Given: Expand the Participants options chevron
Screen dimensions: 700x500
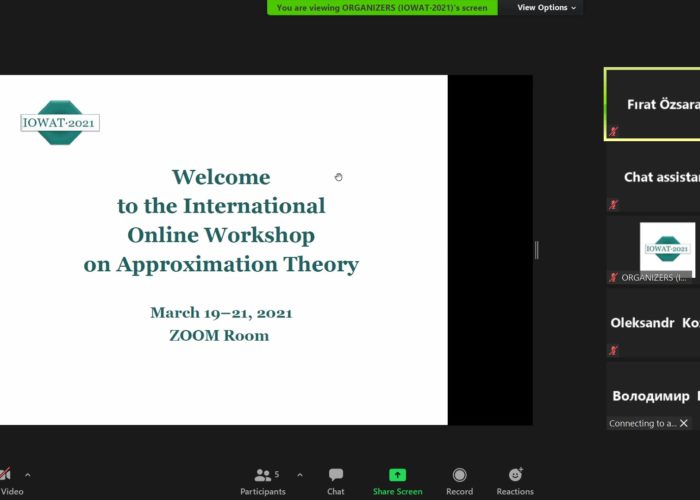Looking at the screenshot, I should pyautogui.click(x=299, y=475).
